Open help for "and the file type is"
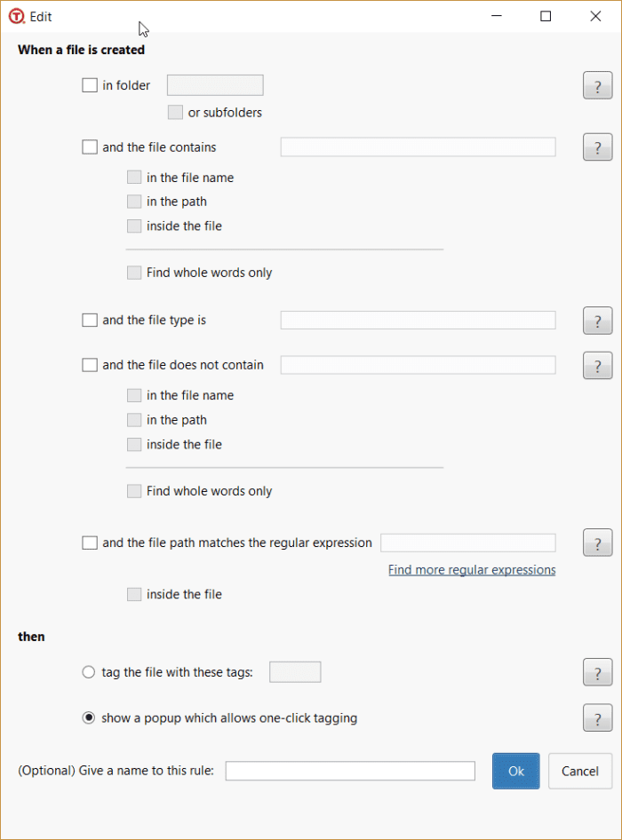Screen dimensions: 622x840 (597, 321)
